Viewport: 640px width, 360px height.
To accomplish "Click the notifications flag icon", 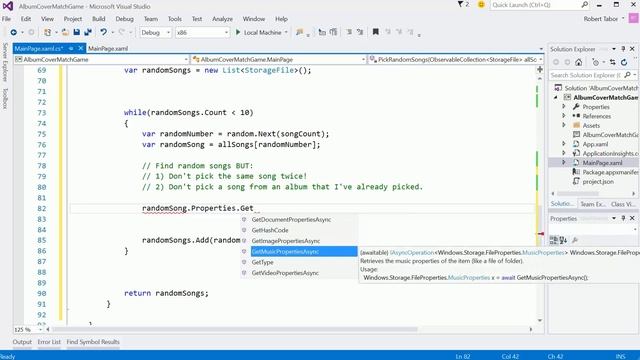I will pos(460,4).
